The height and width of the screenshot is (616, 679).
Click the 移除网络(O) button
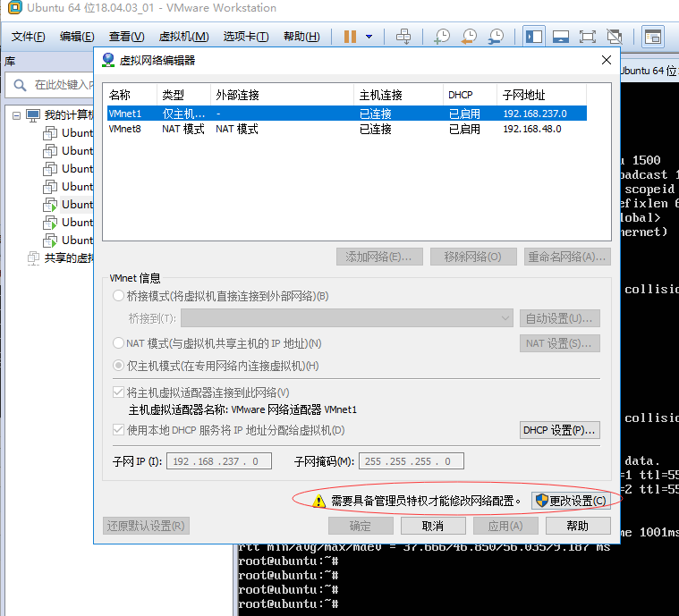473,257
